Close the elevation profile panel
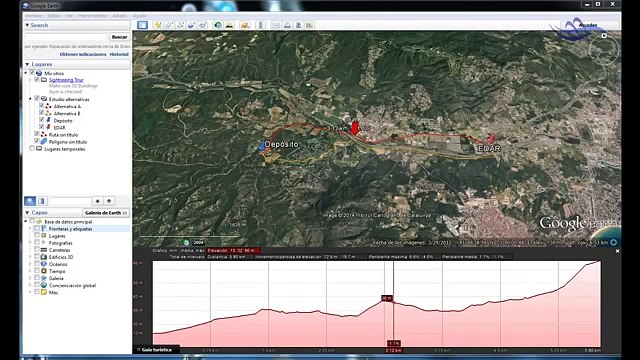Image resolution: width=640 pixels, height=360 pixels. [617, 251]
